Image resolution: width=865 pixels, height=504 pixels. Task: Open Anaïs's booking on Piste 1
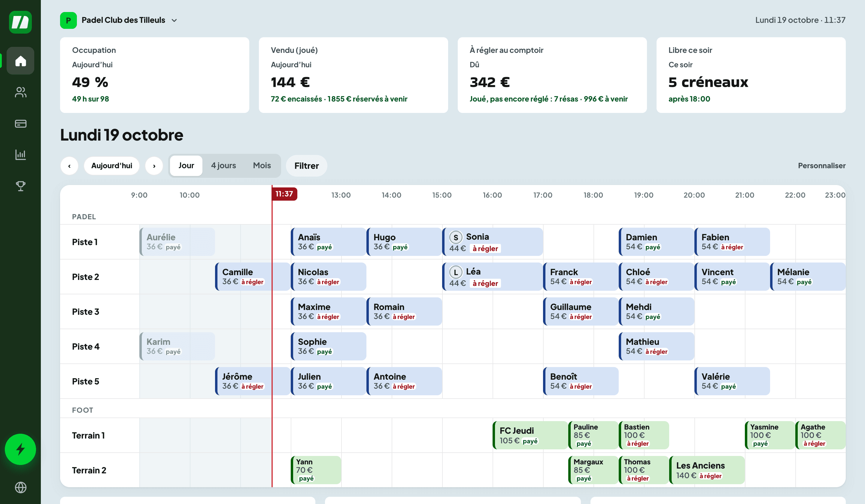[329, 242]
